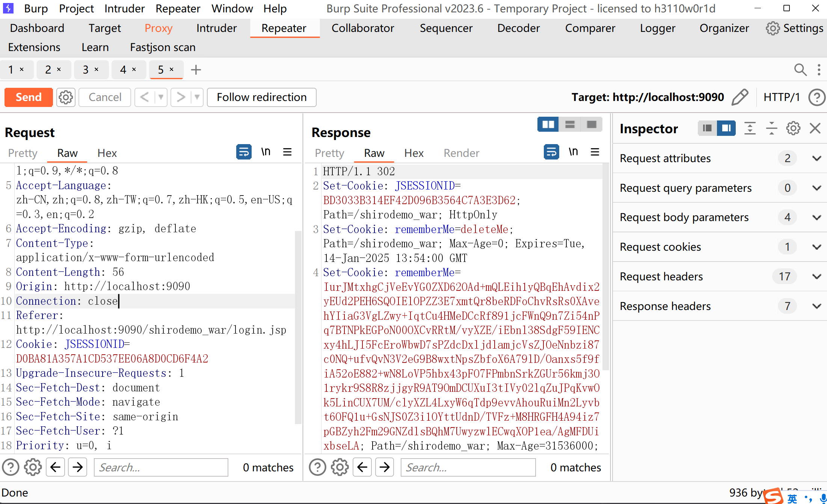Click the Request panel vertical scrollbar
This screenshot has height=504, width=827.
pyautogui.click(x=298, y=326)
